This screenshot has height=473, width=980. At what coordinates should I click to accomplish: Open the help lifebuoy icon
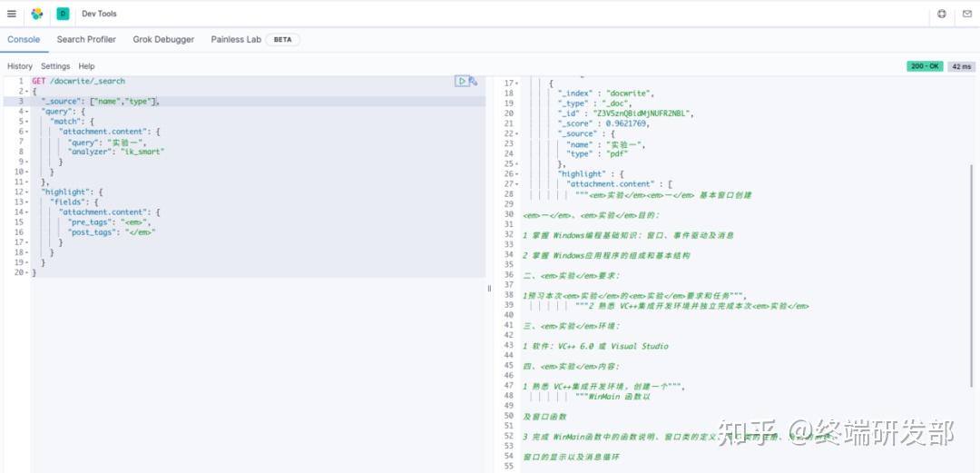pos(942,14)
